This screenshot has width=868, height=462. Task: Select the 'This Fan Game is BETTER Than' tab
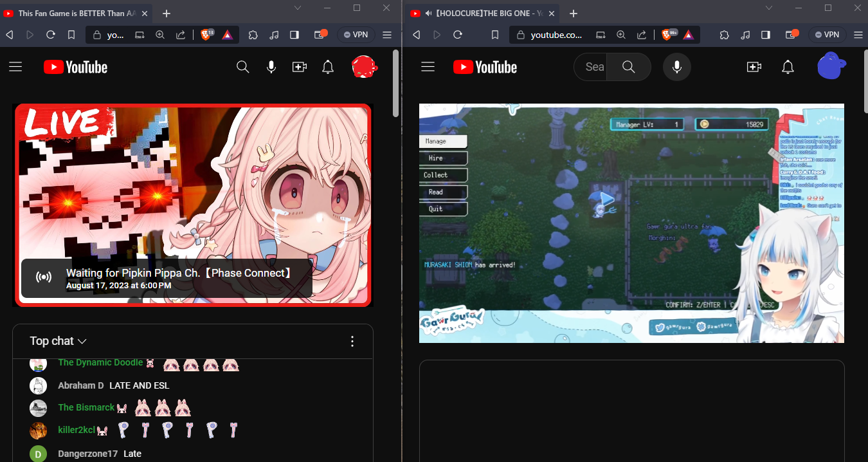tap(76, 13)
